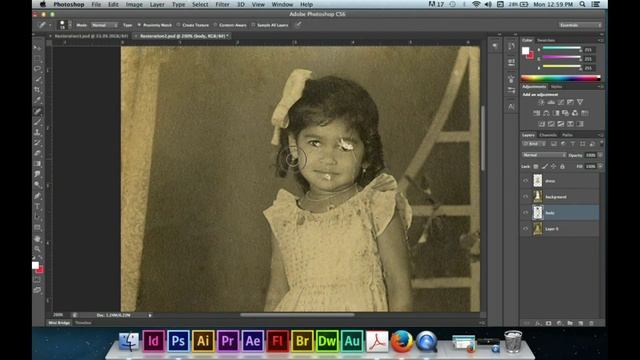This screenshot has width=640, height=360.
Task: Open the Mini Bridge tab
Action: point(59,323)
